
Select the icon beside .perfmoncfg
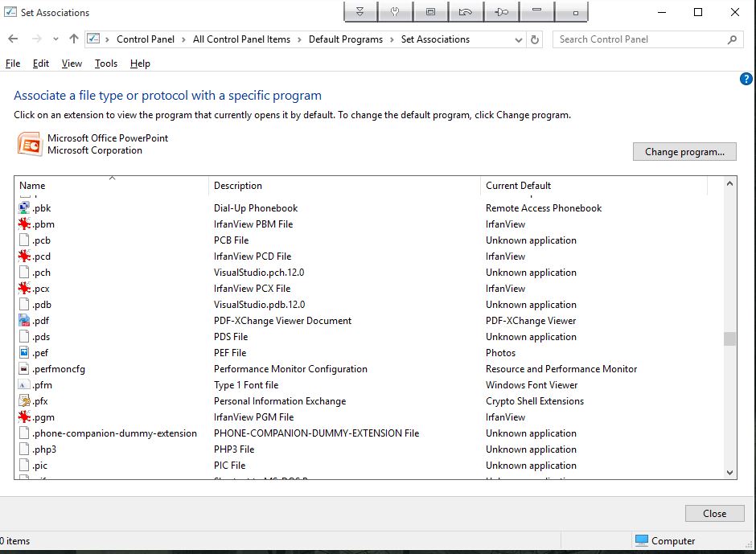pos(24,369)
